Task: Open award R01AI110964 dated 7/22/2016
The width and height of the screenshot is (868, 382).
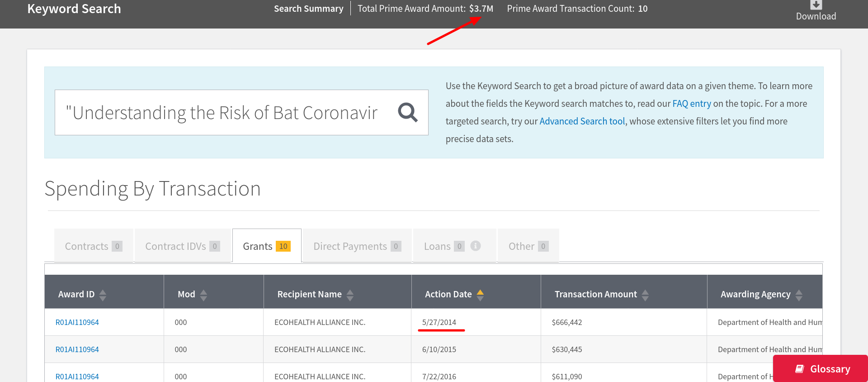Action: pos(77,377)
